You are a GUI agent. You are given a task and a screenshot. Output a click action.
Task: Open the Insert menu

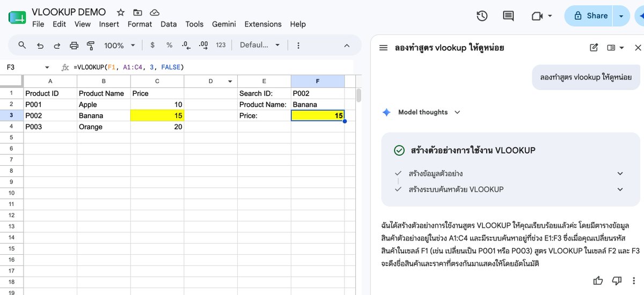pos(109,24)
